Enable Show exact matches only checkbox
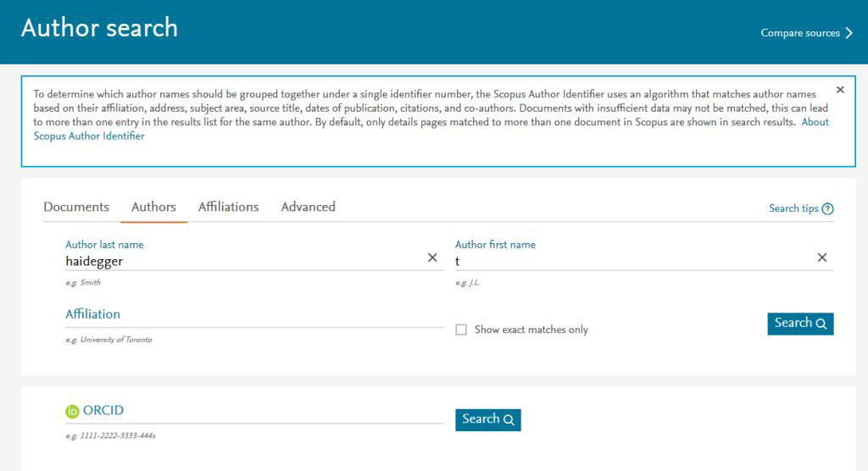This screenshot has height=471, width=868. pyautogui.click(x=460, y=330)
